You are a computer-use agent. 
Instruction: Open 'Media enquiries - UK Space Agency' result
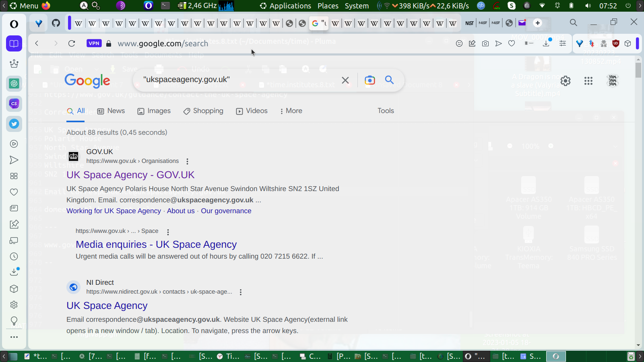click(x=156, y=245)
